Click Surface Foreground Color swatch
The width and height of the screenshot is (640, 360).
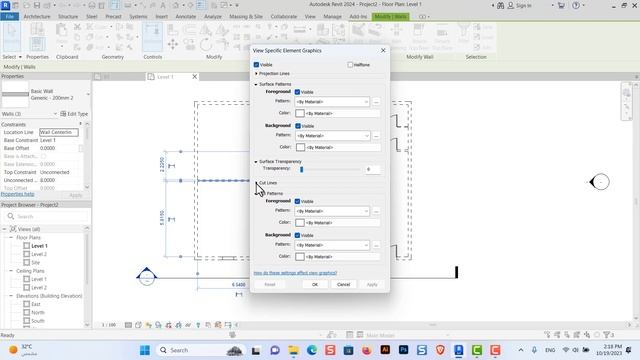click(300, 113)
